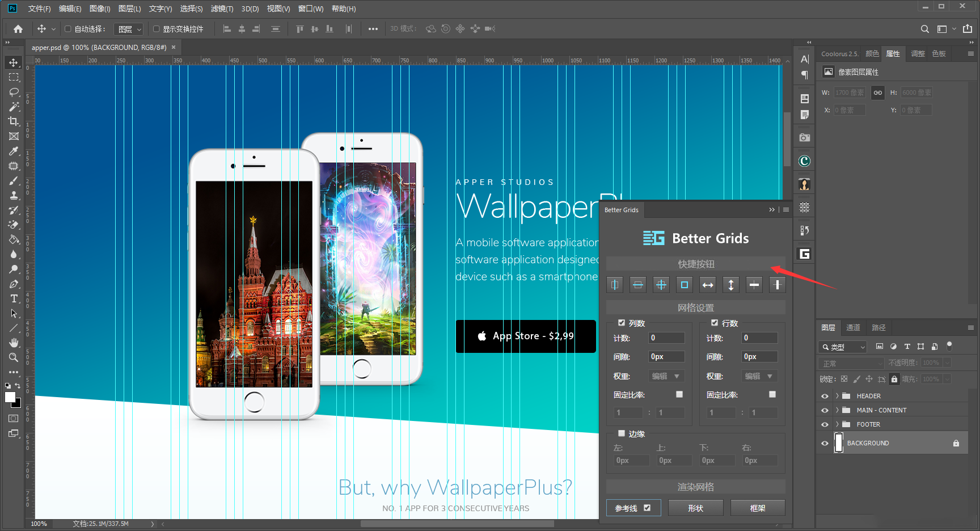The height and width of the screenshot is (531, 980).
Task: Select the Lasso tool
Action: 14,92
